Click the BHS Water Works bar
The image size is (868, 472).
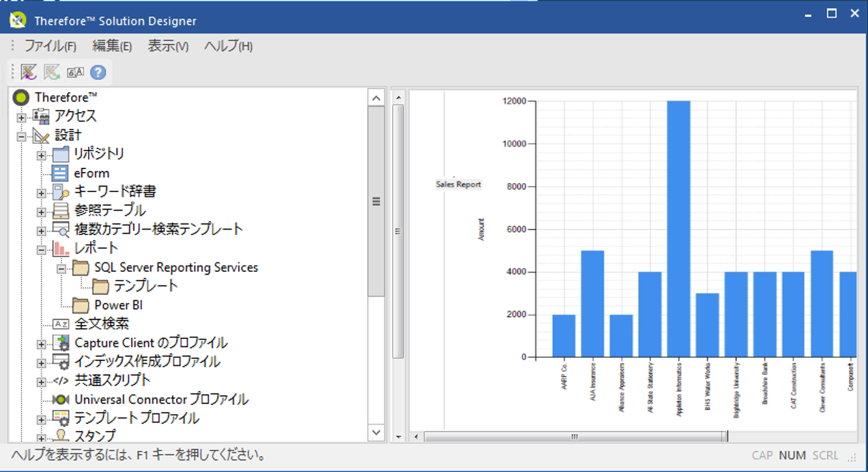coord(707,325)
